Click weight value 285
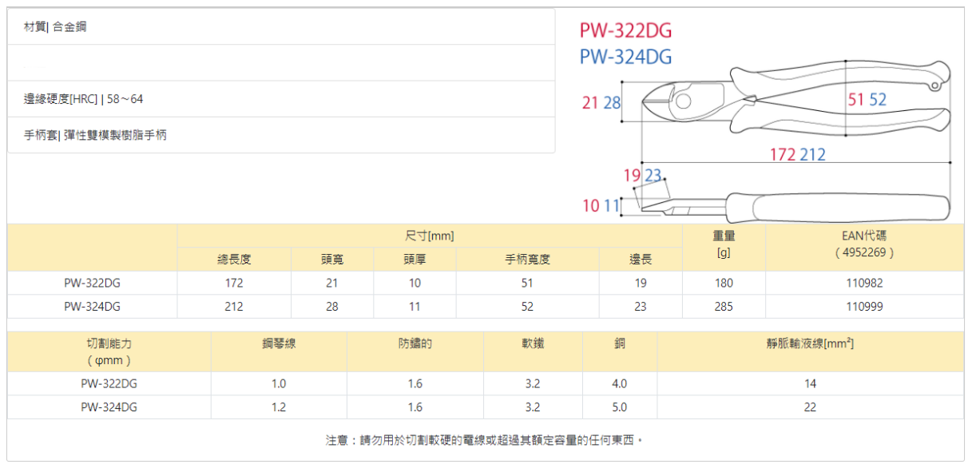This screenshot has height=476, width=980. 724,306
